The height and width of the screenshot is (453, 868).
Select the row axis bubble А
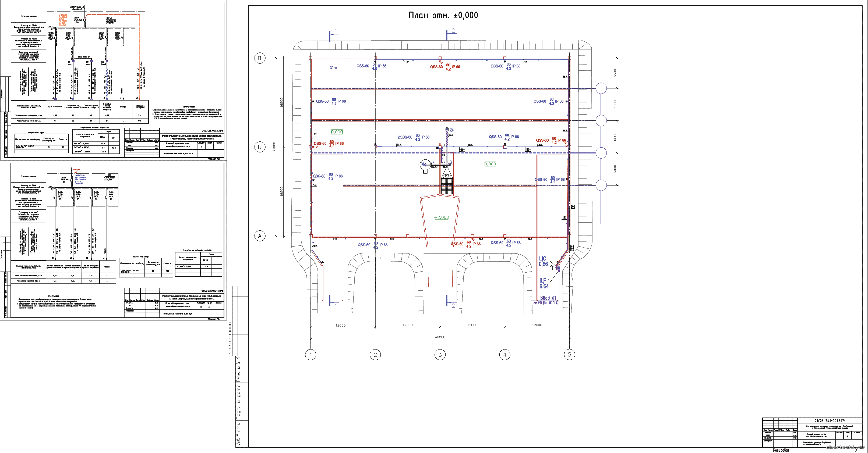coord(259,236)
